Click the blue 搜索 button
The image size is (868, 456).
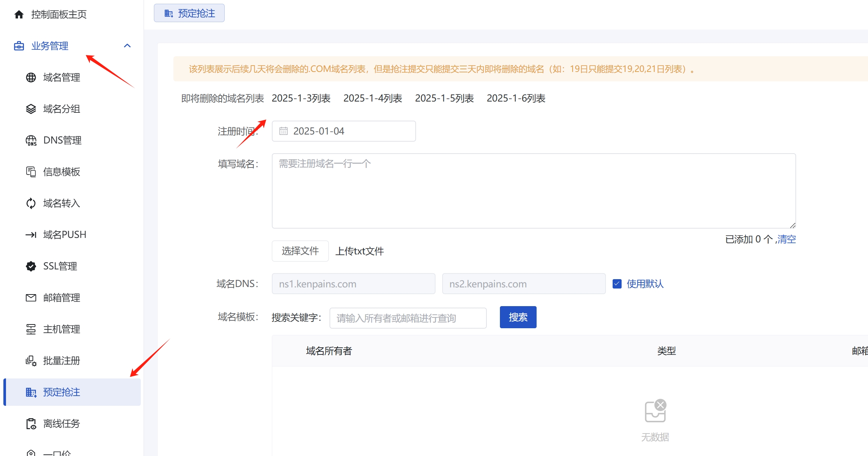click(518, 317)
